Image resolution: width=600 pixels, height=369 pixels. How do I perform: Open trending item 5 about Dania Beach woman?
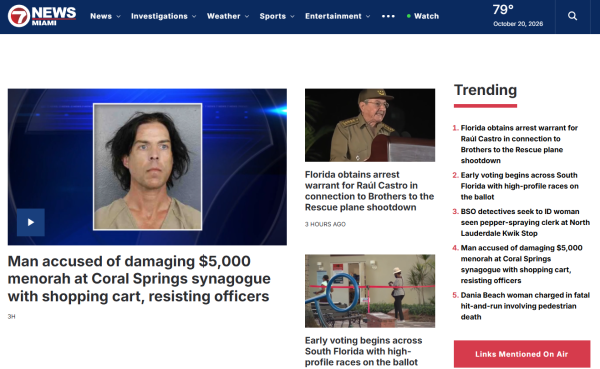525,306
